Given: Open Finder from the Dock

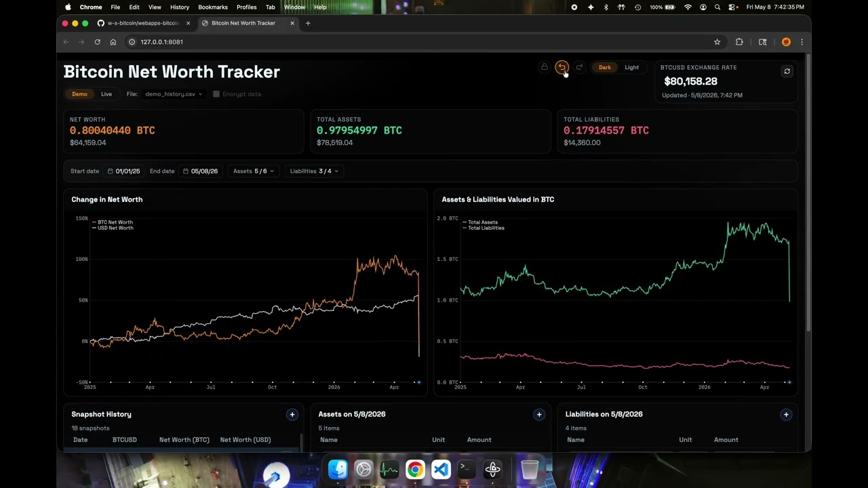Looking at the screenshot, I should pyautogui.click(x=338, y=469).
